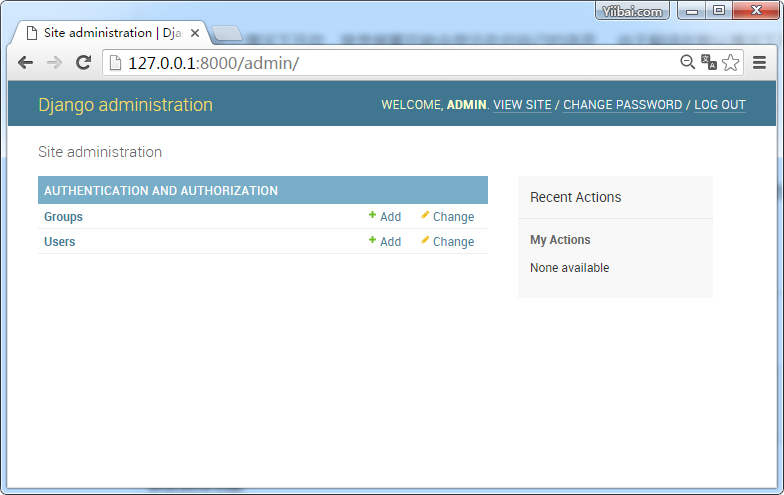Image resolution: width=784 pixels, height=495 pixels.
Task: Click Change link in the Groups row
Action: click(x=448, y=217)
